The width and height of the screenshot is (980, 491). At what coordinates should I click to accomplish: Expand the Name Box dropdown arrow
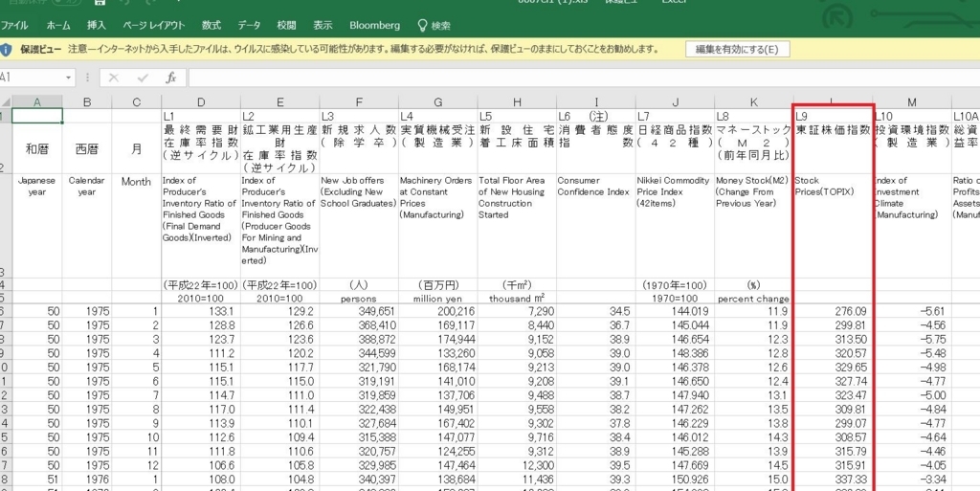(x=69, y=78)
